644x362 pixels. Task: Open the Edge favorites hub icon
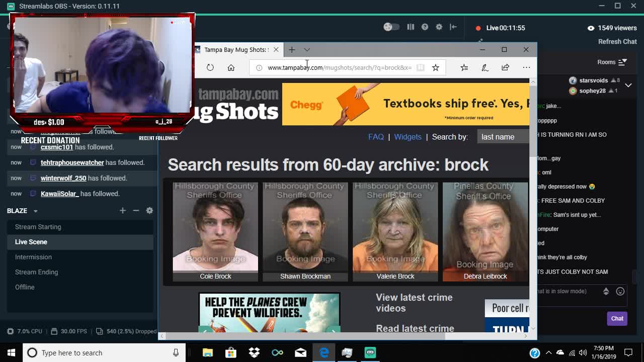(464, 67)
